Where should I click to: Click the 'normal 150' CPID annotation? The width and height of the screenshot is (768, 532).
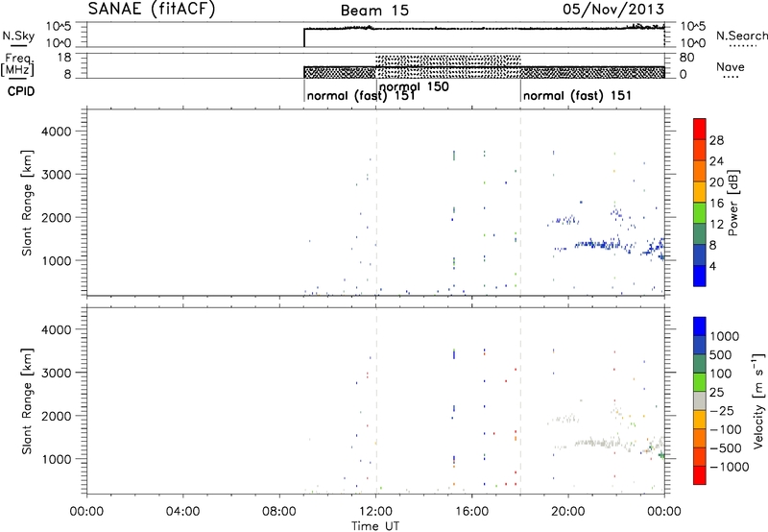414,86
